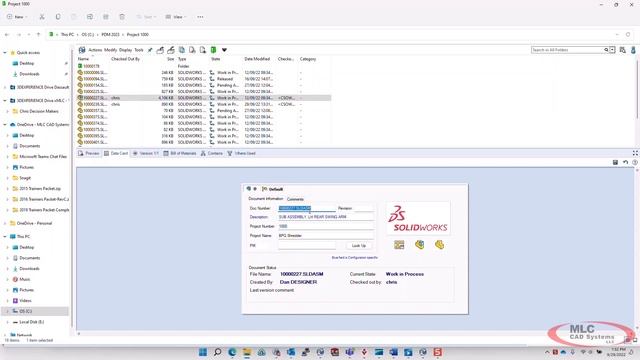Click the first hand (check out) toolbar icon

[160, 50]
